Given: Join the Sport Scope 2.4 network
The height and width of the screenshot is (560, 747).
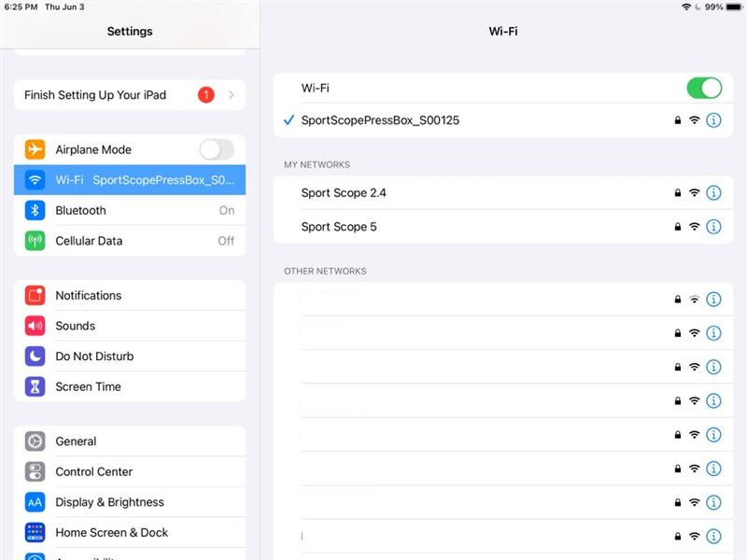Looking at the screenshot, I should point(503,193).
